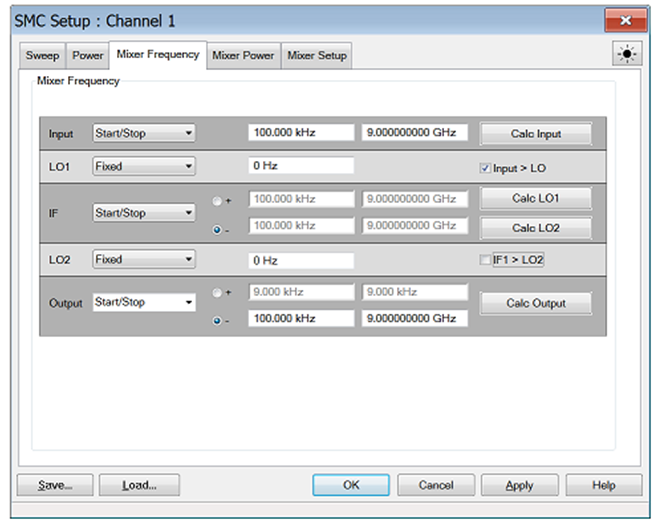The image size is (658, 526).
Task: Open the Output Start/Stop dropdown
Action: (x=144, y=302)
